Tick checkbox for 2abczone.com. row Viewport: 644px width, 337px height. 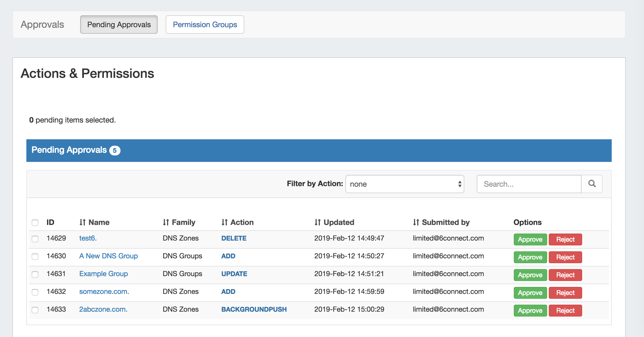pyautogui.click(x=35, y=310)
